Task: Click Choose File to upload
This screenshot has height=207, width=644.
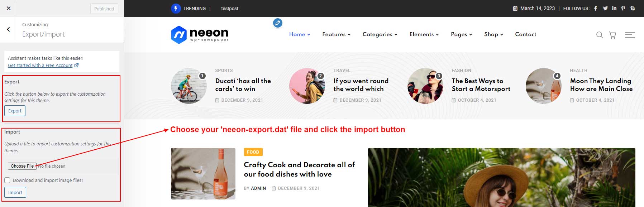Action: coord(22,166)
